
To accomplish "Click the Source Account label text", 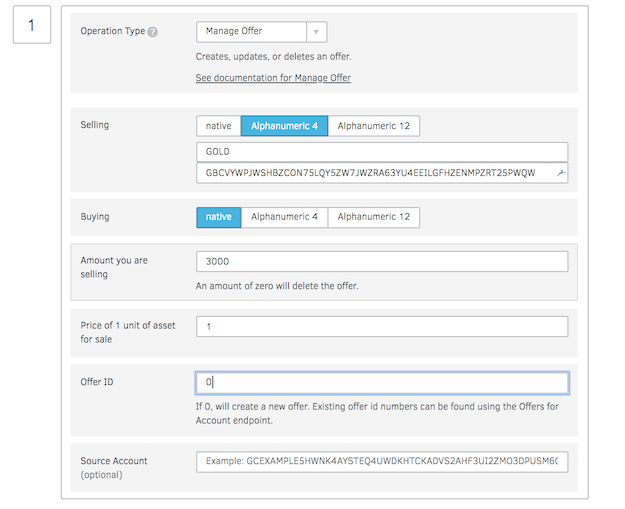I will tap(113, 461).
